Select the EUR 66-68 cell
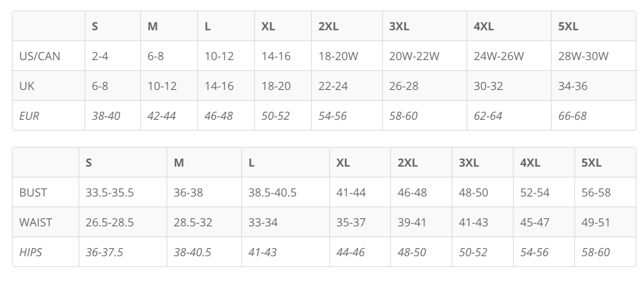Viewport: 644px width, 303px height. [x=572, y=116]
